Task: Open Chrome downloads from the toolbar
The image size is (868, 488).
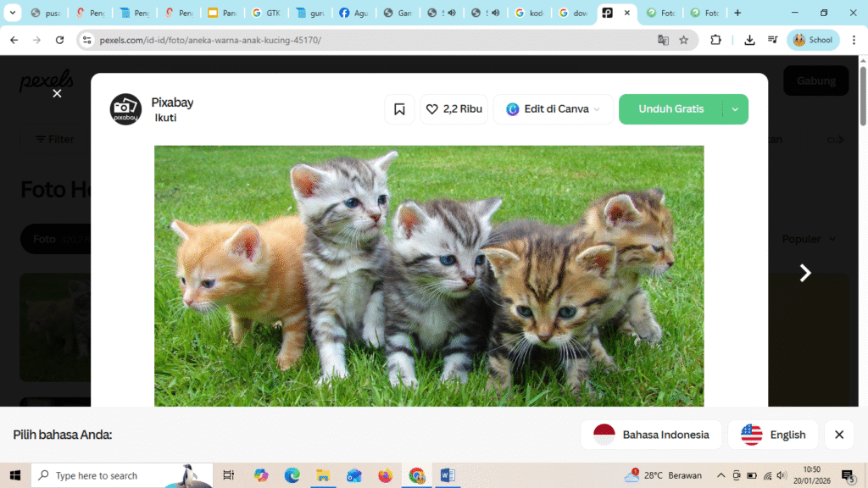Action: coord(749,40)
